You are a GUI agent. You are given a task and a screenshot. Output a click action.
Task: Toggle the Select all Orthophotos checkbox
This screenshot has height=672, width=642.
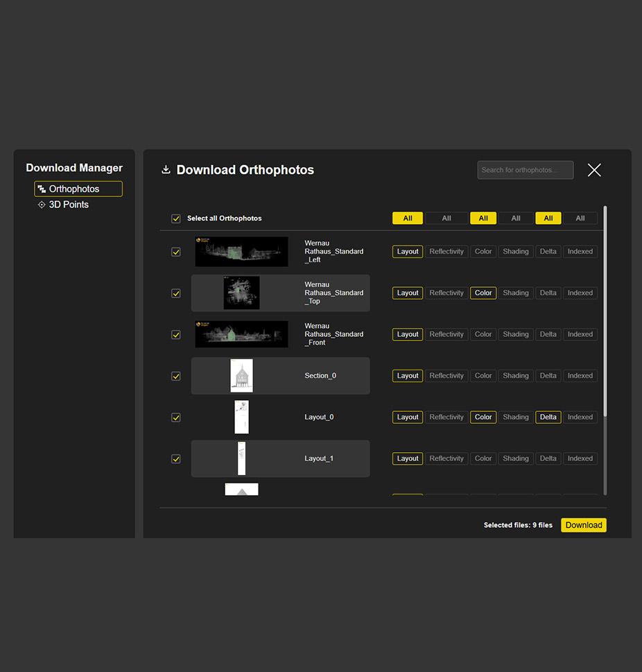click(x=176, y=218)
